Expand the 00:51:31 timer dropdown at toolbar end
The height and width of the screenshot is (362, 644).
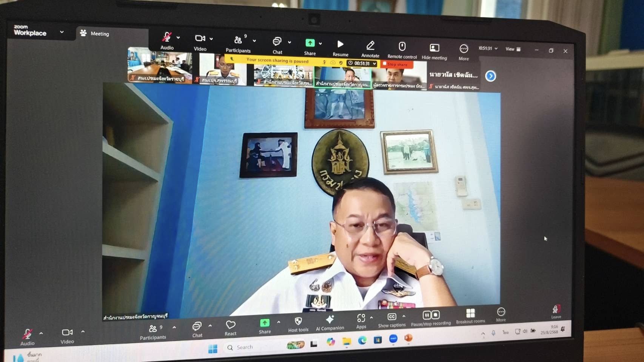496,48
